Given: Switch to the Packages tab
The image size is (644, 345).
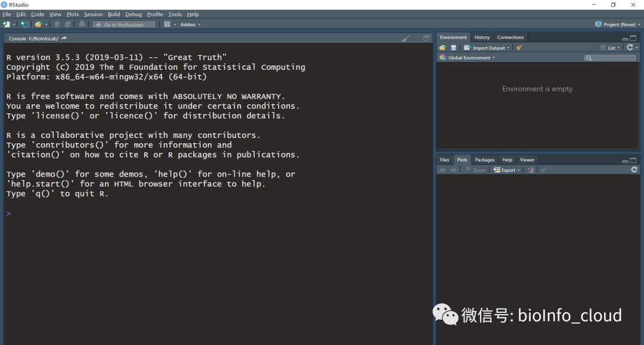Looking at the screenshot, I should tap(485, 160).
